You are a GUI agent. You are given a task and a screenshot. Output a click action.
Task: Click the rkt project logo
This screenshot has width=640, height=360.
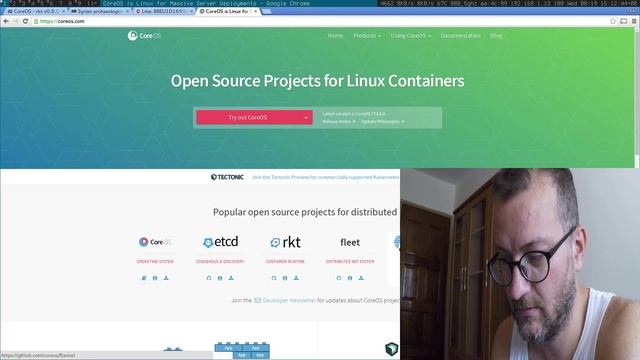point(285,242)
